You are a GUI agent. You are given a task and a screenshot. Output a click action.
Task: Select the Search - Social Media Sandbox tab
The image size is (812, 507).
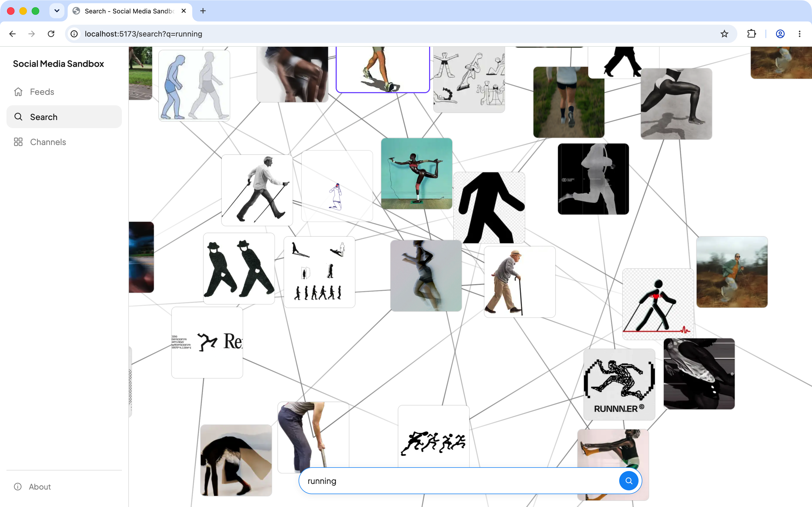pos(130,11)
